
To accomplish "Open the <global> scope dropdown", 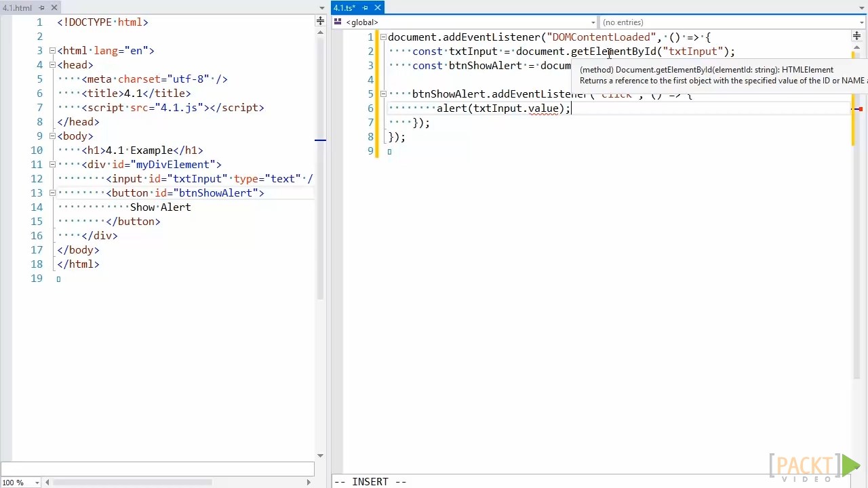I will click(465, 22).
